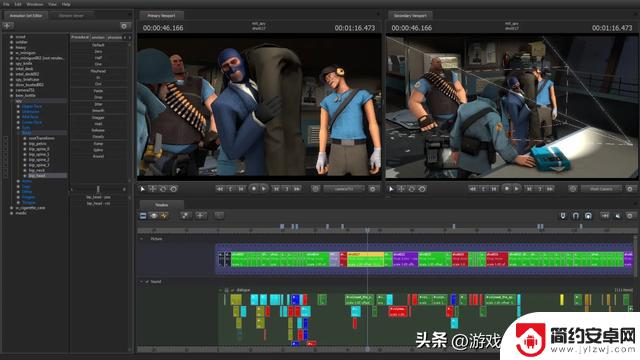Open the Edit menu
Screen dimensions: 640x360
[18, 4]
